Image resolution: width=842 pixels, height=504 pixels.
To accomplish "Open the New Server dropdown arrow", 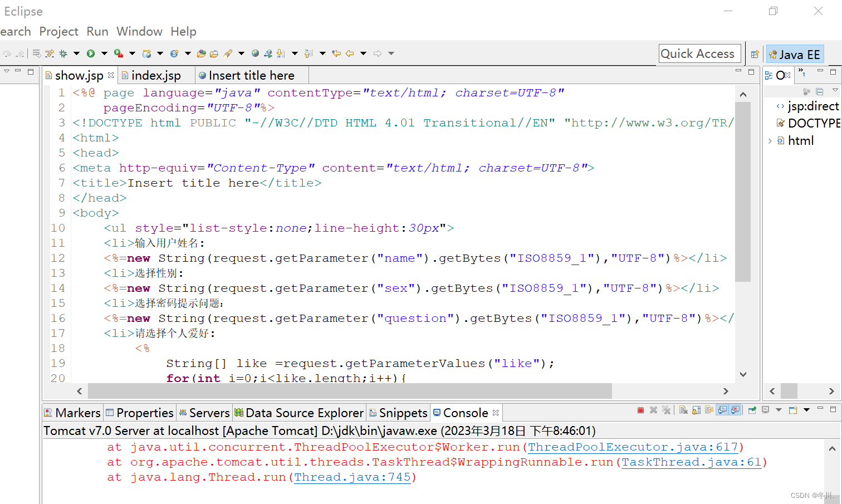I will [160, 53].
